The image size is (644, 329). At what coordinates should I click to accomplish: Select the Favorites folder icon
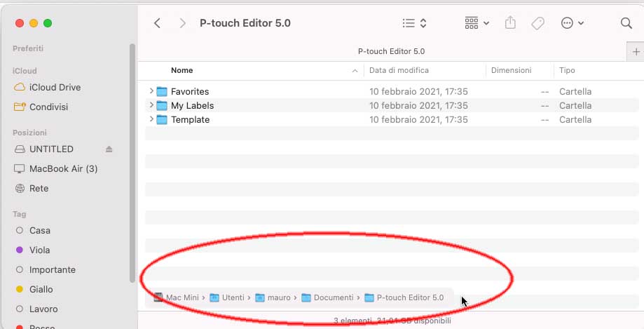pyautogui.click(x=162, y=91)
